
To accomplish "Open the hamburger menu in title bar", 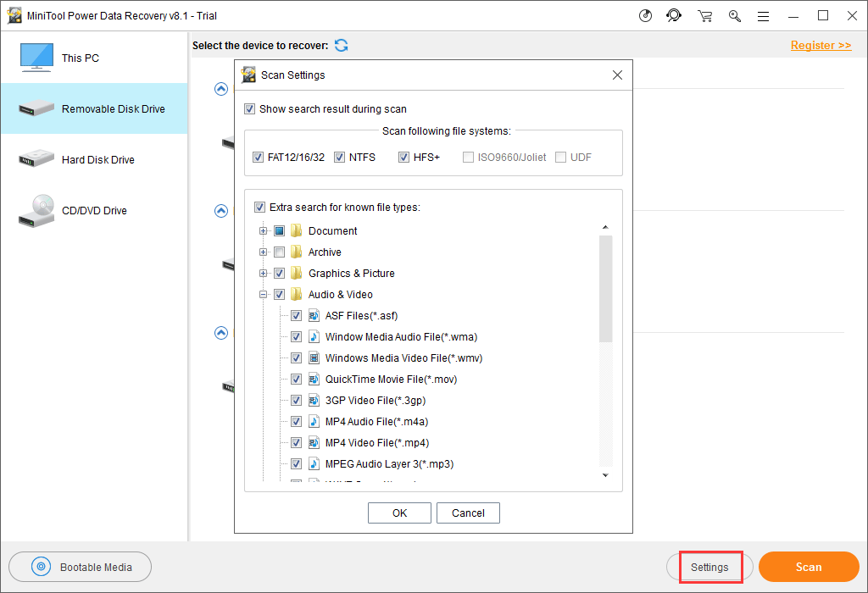I will point(764,15).
